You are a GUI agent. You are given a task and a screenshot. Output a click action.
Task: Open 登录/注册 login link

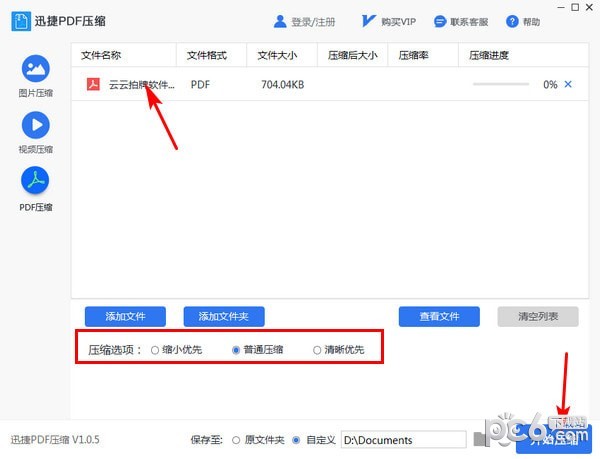(x=313, y=22)
